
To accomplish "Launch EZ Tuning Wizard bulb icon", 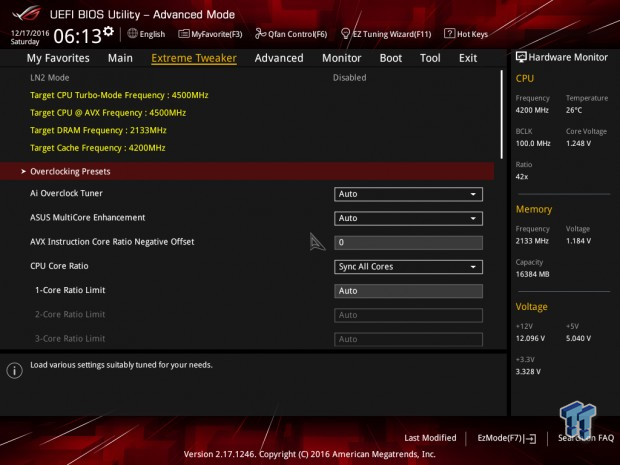I will coord(345,34).
